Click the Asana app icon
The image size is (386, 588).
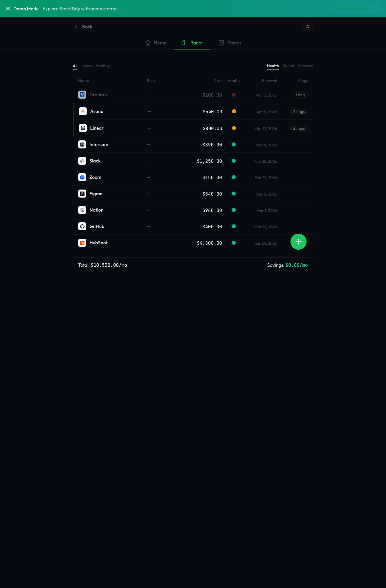[x=83, y=111]
